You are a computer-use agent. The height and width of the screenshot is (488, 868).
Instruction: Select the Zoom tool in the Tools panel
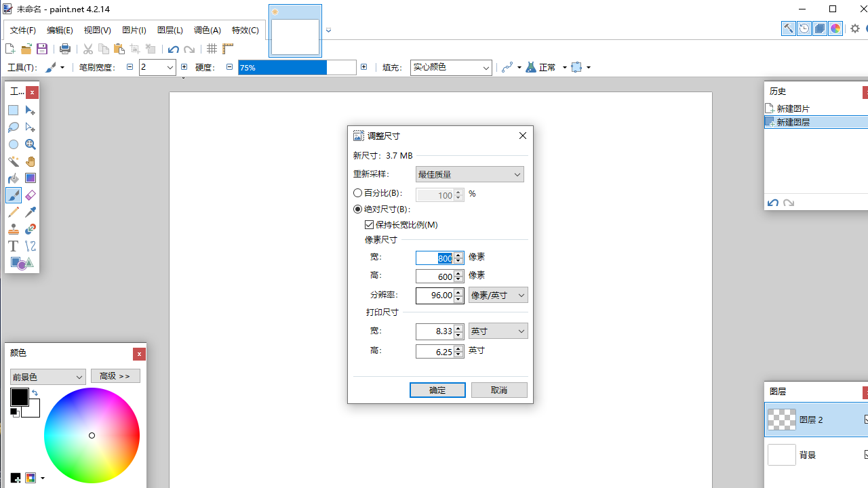pos(30,144)
